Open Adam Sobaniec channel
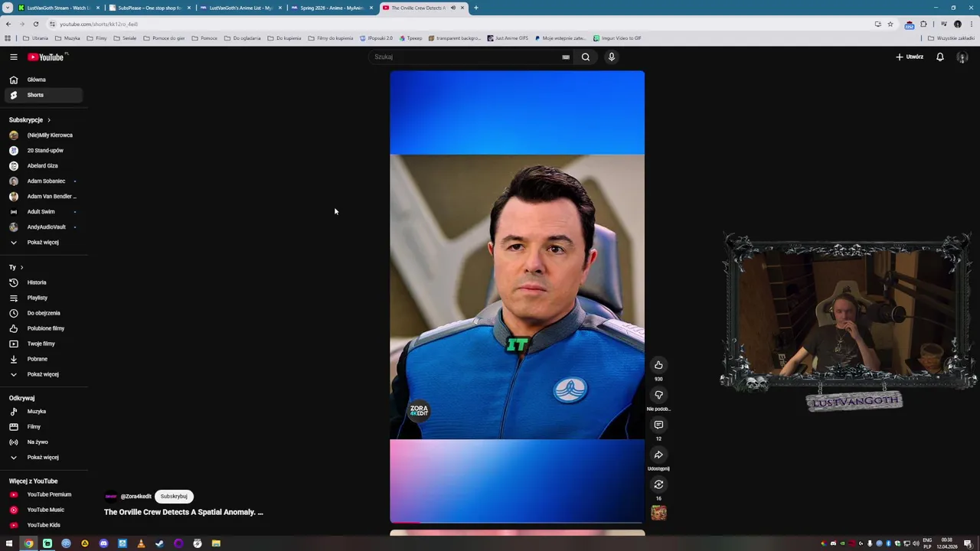The height and width of the screenshot is (551, 980). [x=43, y=181]
